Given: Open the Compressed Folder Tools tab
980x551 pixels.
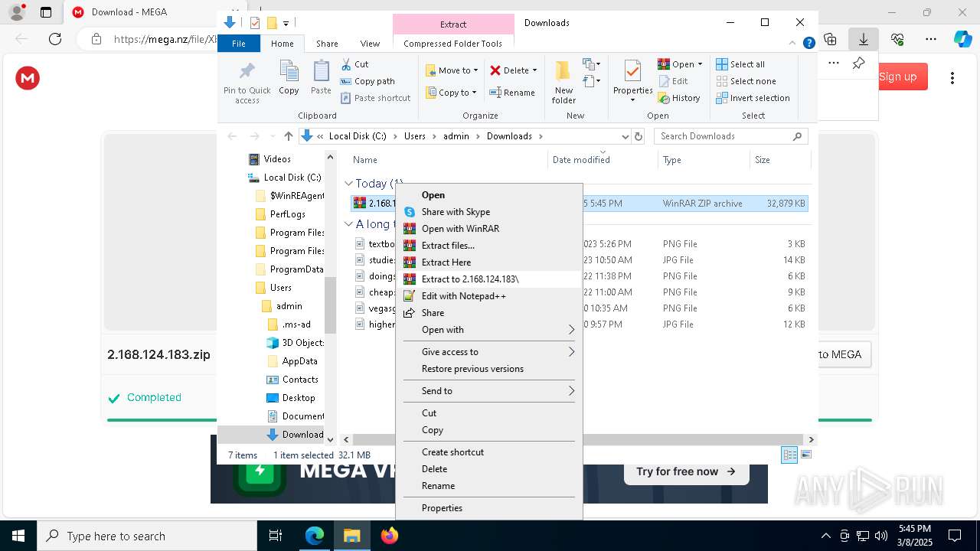Looking at the screenshot, I should 452,44.
